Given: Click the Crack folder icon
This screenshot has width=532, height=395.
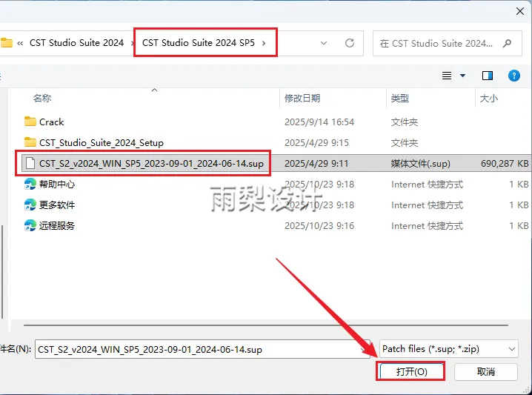Looking at the screenshot, I should [x=30, y=121].
